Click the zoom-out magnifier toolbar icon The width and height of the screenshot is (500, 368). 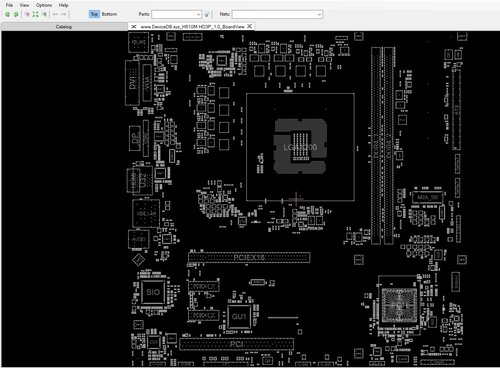click(44, 14)
